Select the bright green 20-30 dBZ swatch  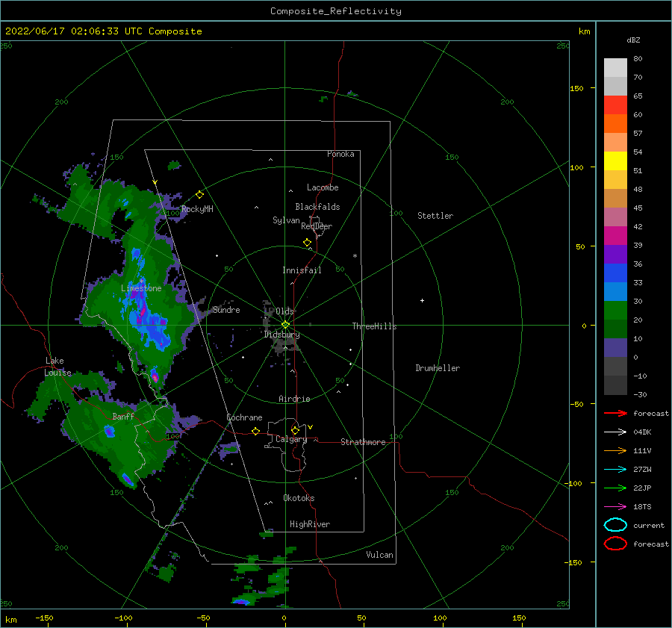615,311
